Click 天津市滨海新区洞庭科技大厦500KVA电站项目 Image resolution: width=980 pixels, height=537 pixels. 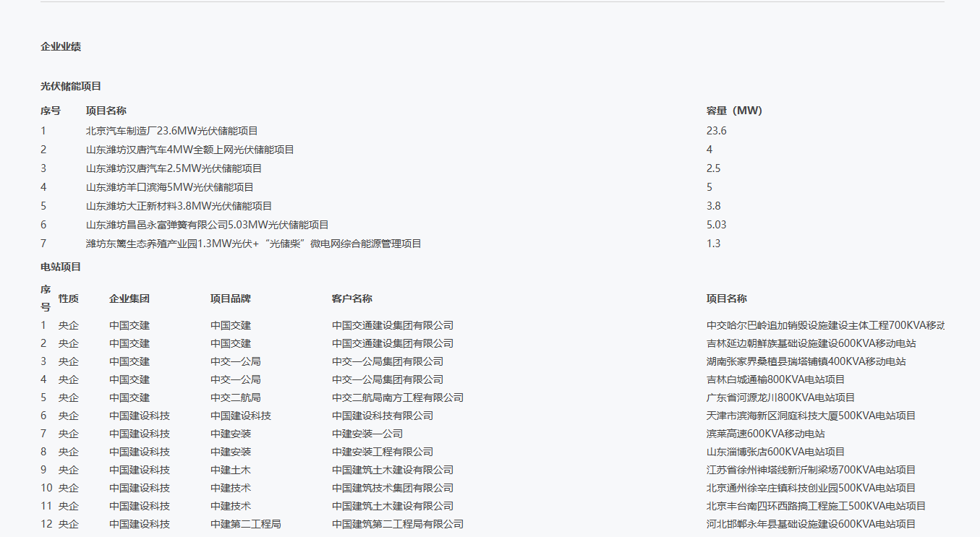pyautogui.click(x=811, y=416)
